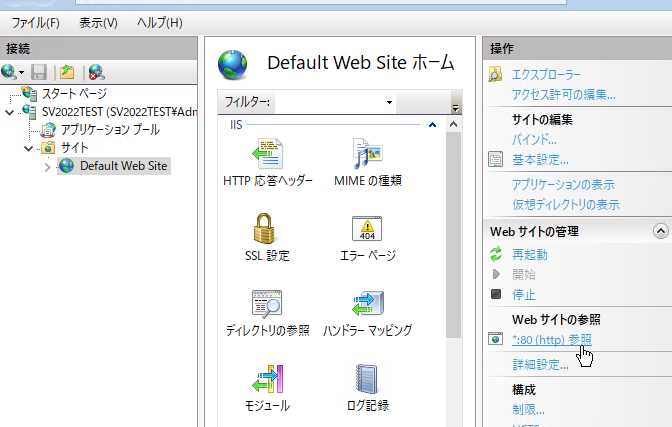Click the 基本設定 page icon in 操作 pane
Screen dimensions: 672x427
(x=495, y=159)
